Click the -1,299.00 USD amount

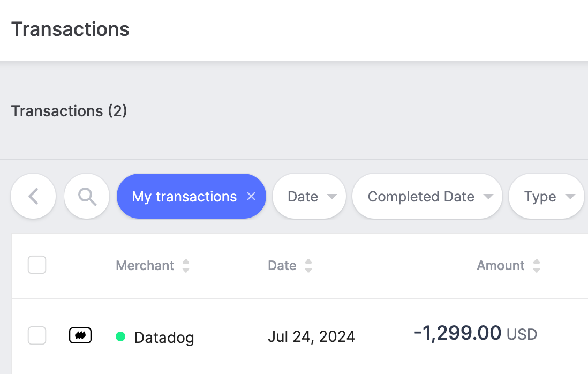[x=475, y=334]
